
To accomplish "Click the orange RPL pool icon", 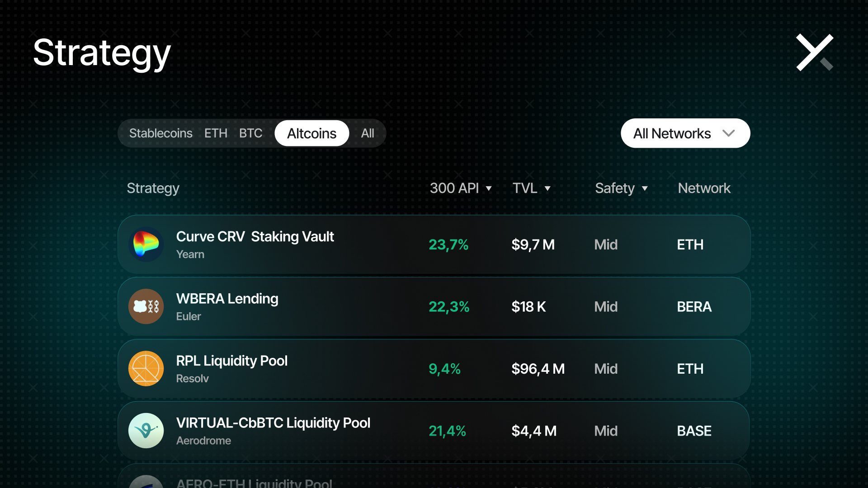I will click(x=146, y=369).
